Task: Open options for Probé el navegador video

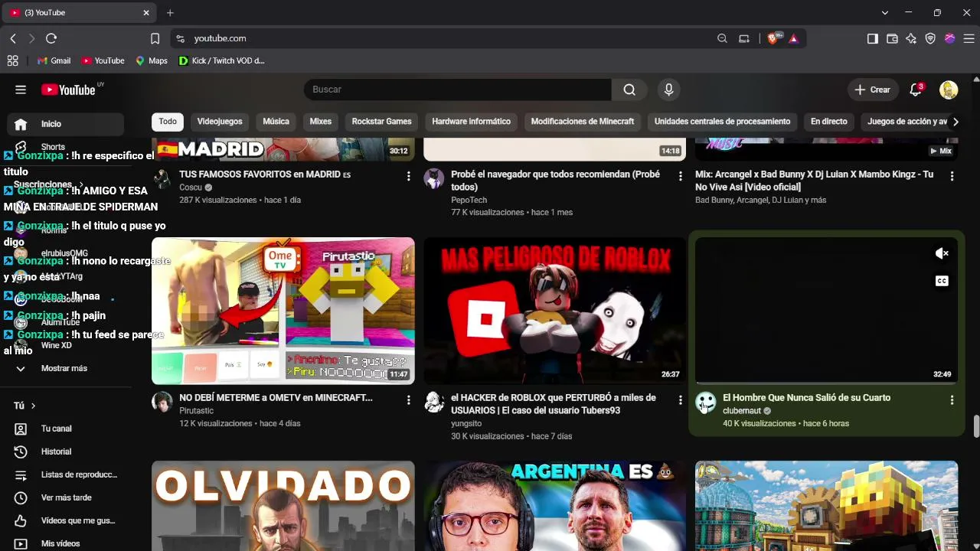Action: 680,176
